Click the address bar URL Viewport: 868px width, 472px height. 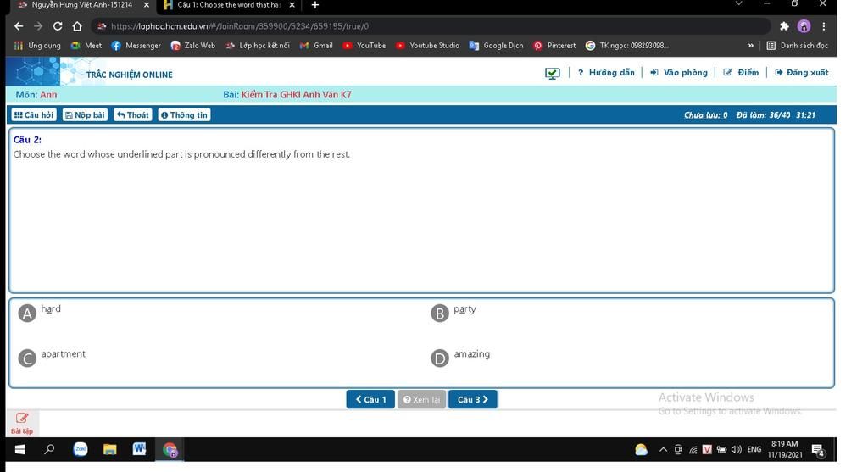tap(240, 26)
